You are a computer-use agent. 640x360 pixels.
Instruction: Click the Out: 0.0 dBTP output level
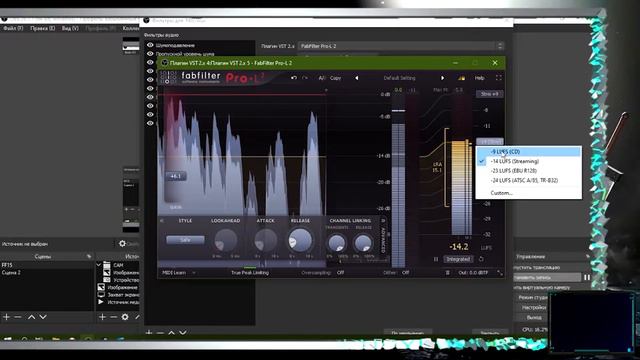click(x=473, y=273)
